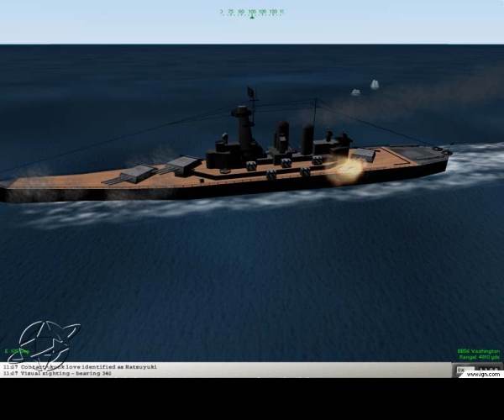Click the green ship name label 'Washington'

pyautogui.click(x=479, y=351)
